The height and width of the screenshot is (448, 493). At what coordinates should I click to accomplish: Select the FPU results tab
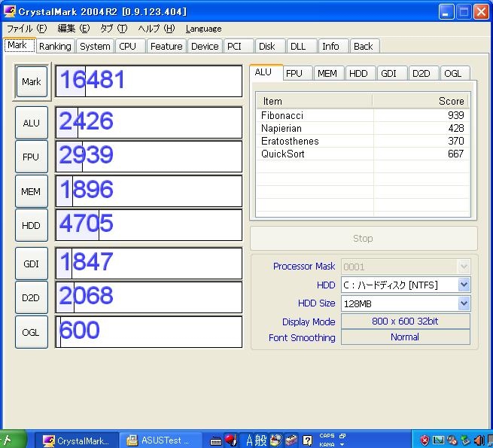point(294,73)
